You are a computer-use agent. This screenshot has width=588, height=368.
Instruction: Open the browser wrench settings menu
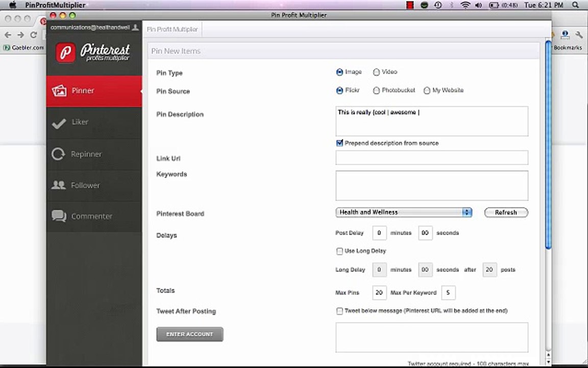click(x=579, y=35)
